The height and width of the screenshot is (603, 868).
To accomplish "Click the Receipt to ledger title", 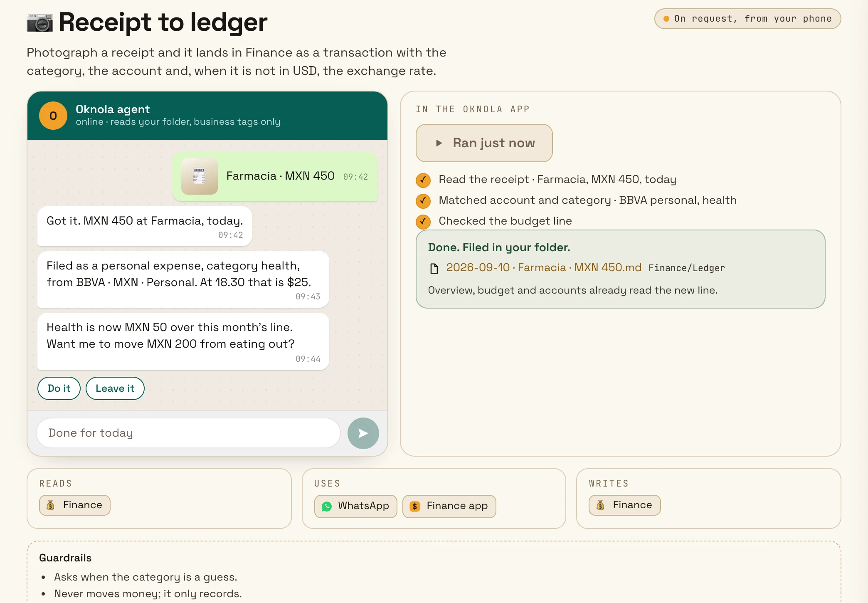I will coord(163,22).
